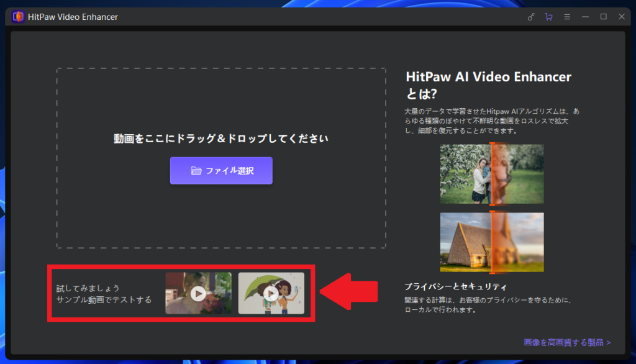Minimize the HitPaw Video Enhancer window
The image size is (636, 364).
click(x=585, y=17)
